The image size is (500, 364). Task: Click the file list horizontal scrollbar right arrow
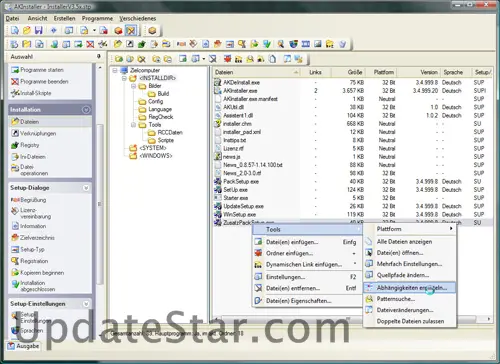(489, 319)
